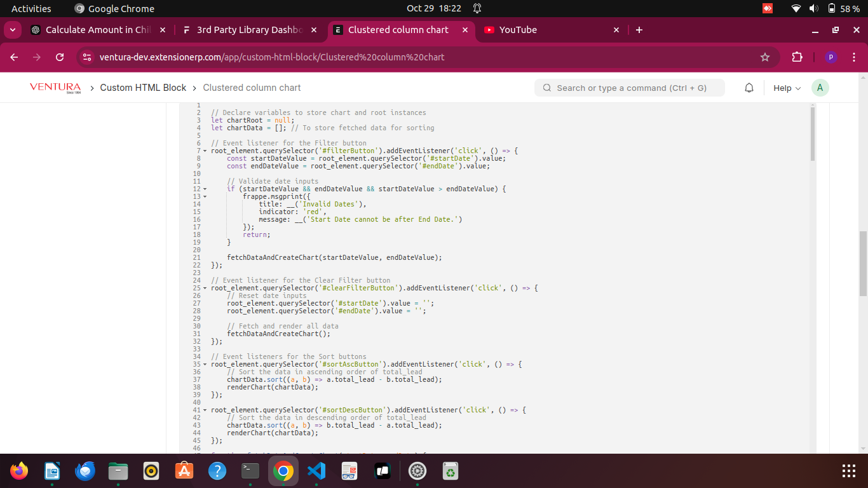Viewport: 868px width, 488px height.
Task: Click the 'let chartData = [];' line
Action: pyautogui.click(x=250, y=128)
